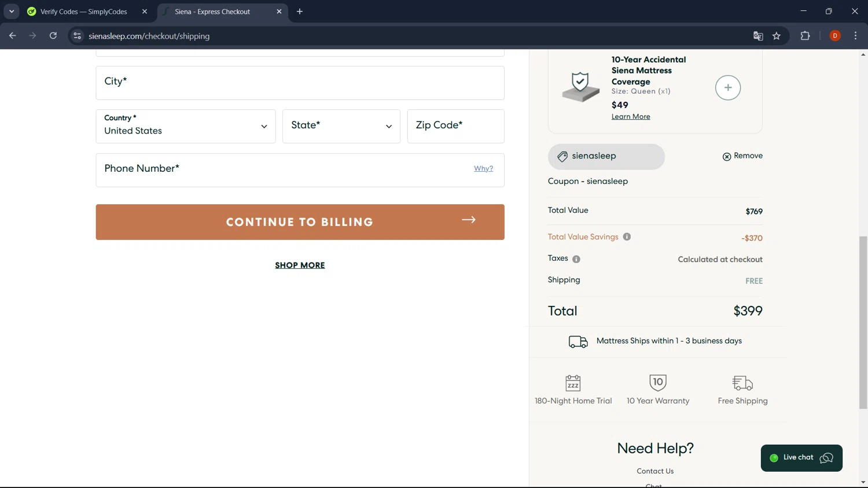
Task: Open the tab search dropdown
Action: pos(12,12)
